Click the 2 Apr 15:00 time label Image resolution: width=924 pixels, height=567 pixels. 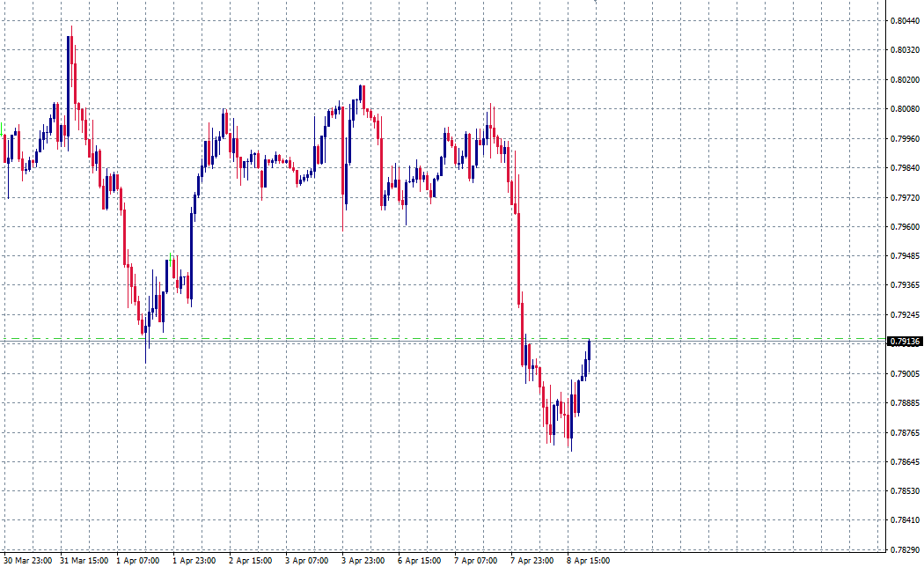pyautogui.click(x=252, y=559)
